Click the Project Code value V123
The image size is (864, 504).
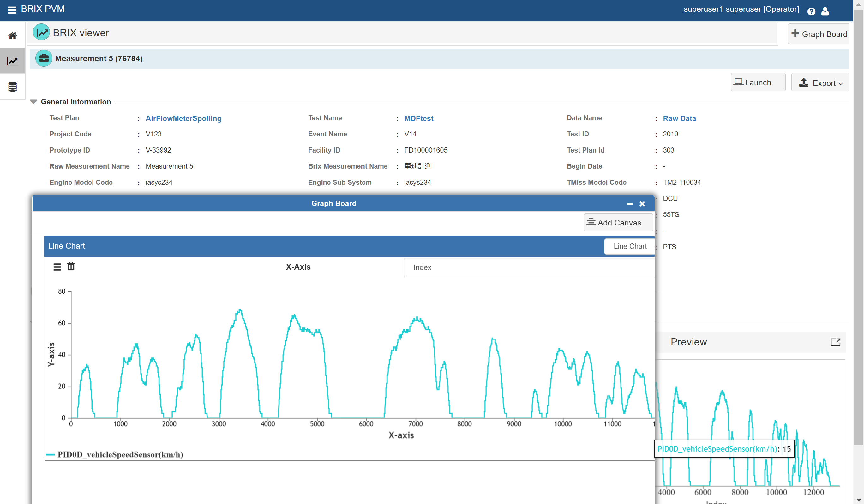click(x=153, y=134)
